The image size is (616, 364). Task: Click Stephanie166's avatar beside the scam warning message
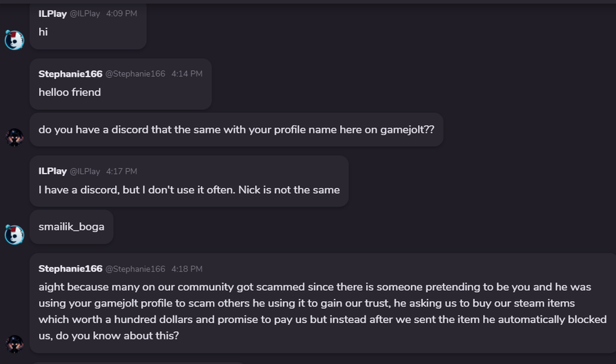(14, 342)
